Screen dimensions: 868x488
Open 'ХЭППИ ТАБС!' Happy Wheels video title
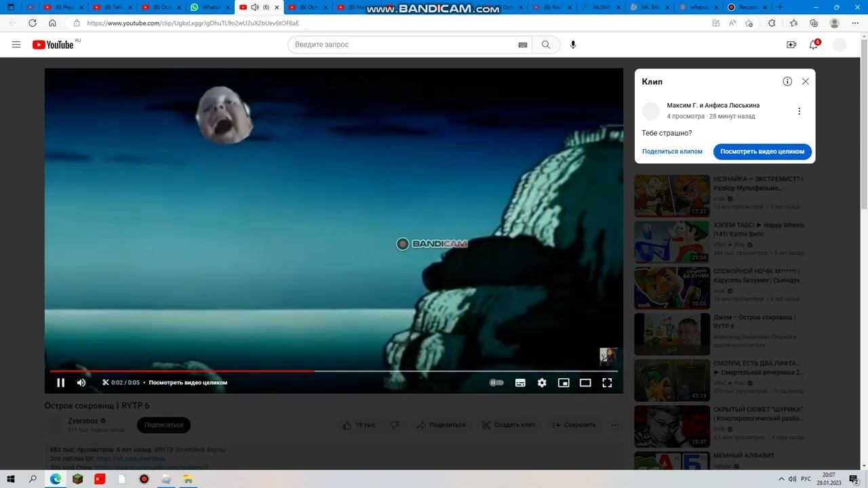759,230
